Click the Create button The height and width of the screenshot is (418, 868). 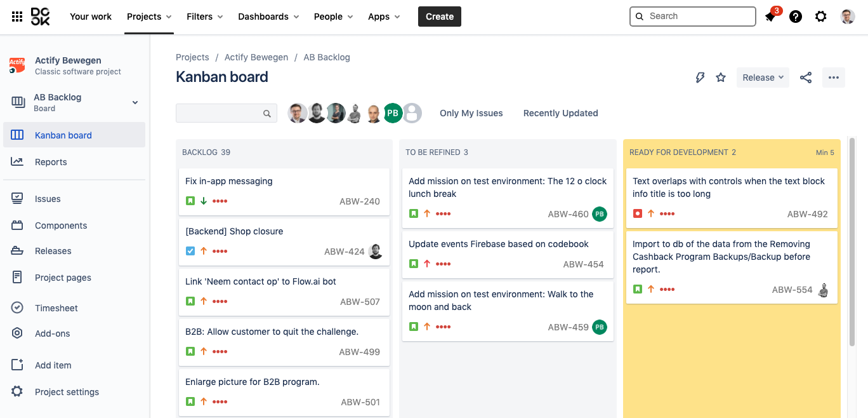(x=440, y=17)
